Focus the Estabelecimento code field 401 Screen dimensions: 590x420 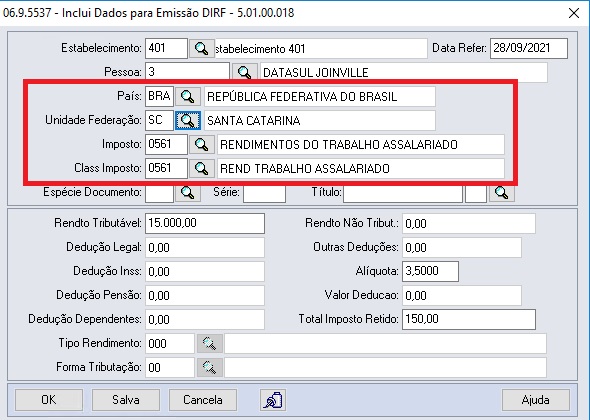(x=166, y=48)
